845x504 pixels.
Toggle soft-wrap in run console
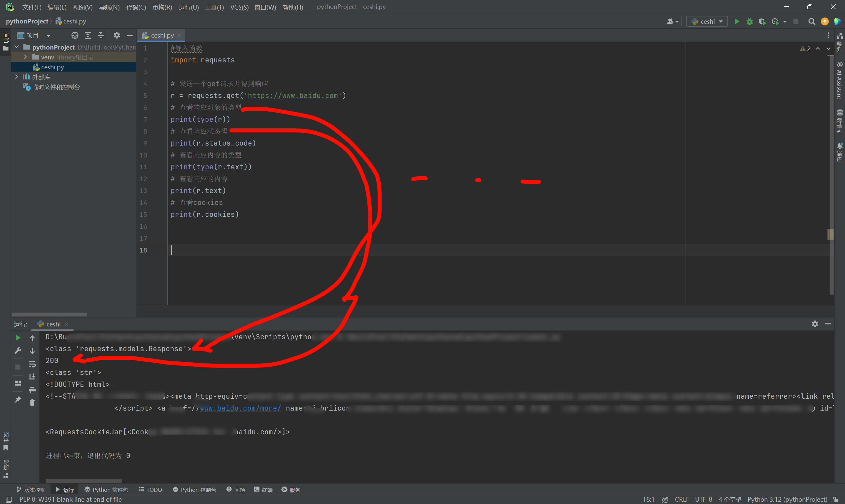pos(32,364)
